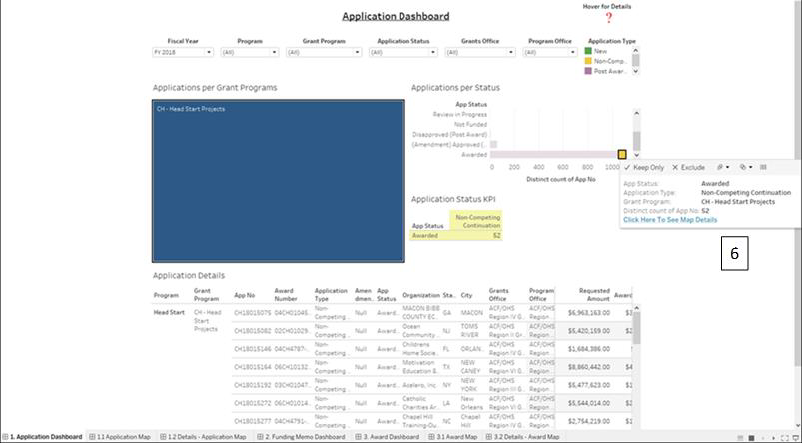Open the create set icon in tooltip
The width and height of the screenshot is (802, 443).
[744, 167]
